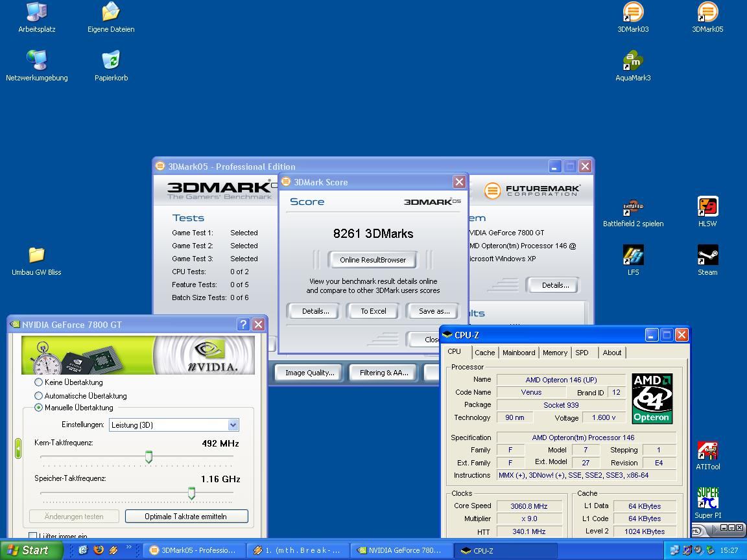Click the Winamp ML media library button

point(696,530)
